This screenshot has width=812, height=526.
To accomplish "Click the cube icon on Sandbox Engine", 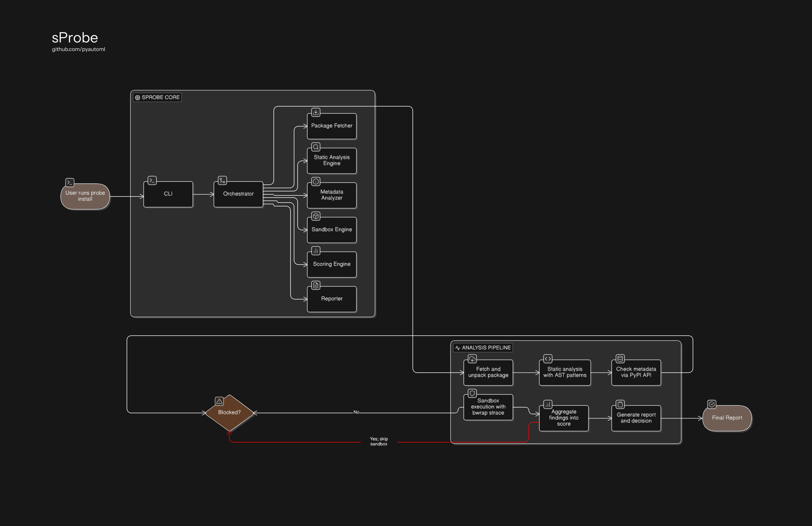I will [316, 216].
